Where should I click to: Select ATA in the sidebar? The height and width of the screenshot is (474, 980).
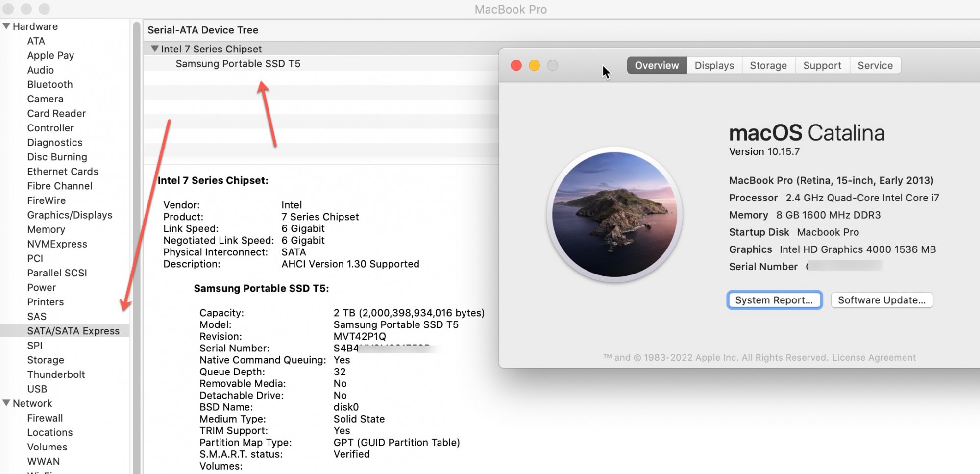tap(36, 41)
